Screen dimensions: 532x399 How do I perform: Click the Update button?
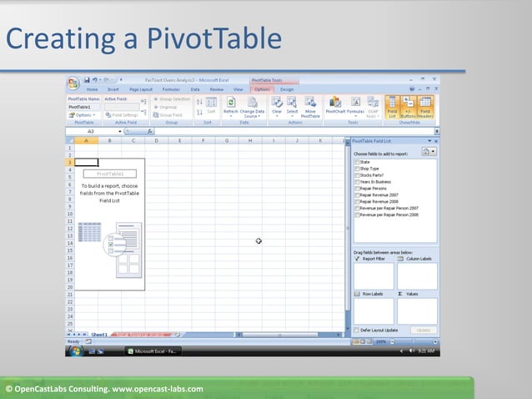click(x=423, y=330)
